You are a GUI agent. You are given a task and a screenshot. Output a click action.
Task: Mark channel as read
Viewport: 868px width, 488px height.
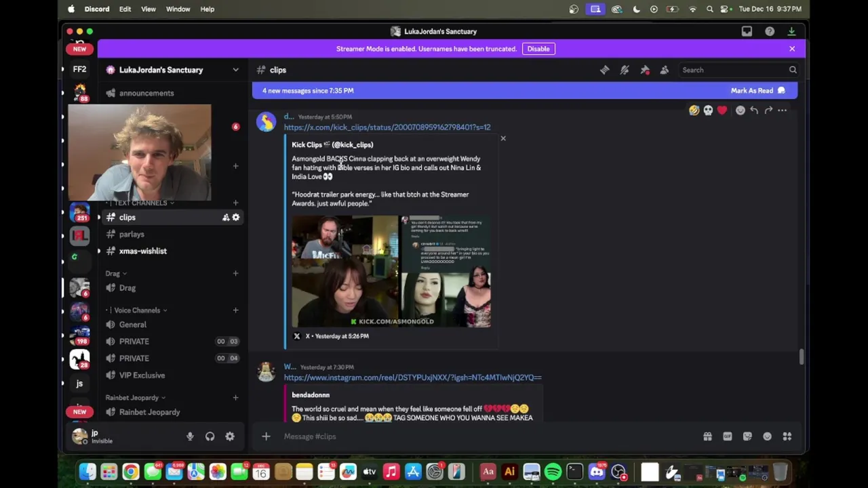[x=757, y=90]
